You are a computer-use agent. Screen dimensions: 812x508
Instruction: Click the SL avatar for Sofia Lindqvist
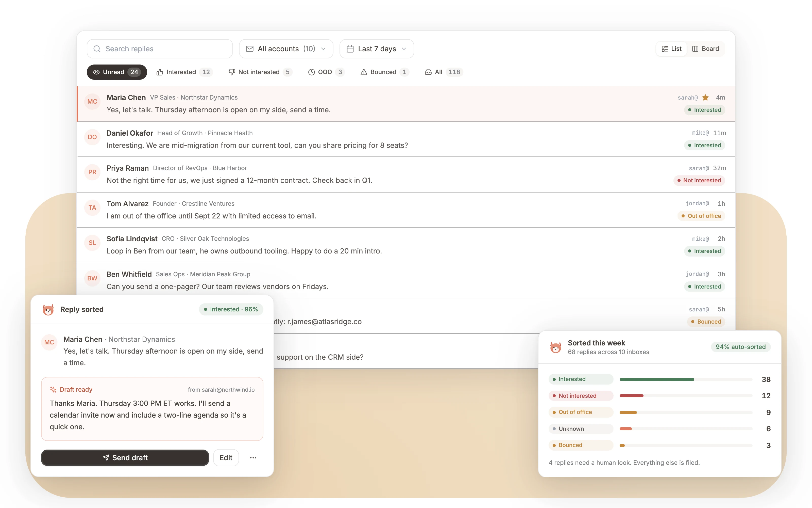(x=92, y=243)
